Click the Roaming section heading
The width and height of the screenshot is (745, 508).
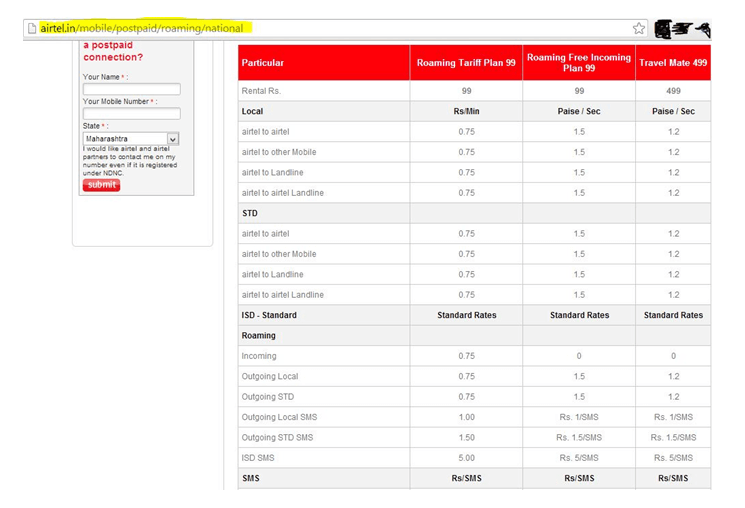[258, 335]
